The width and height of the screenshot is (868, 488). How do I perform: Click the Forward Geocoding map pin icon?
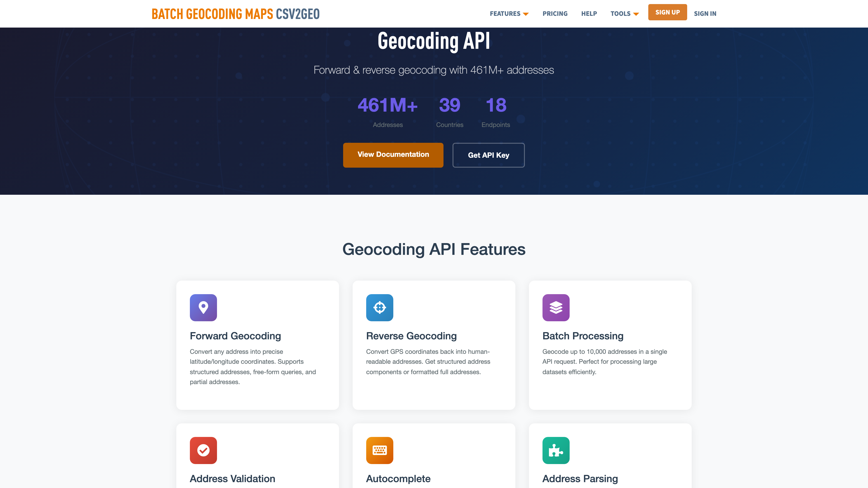coord(203,307)
